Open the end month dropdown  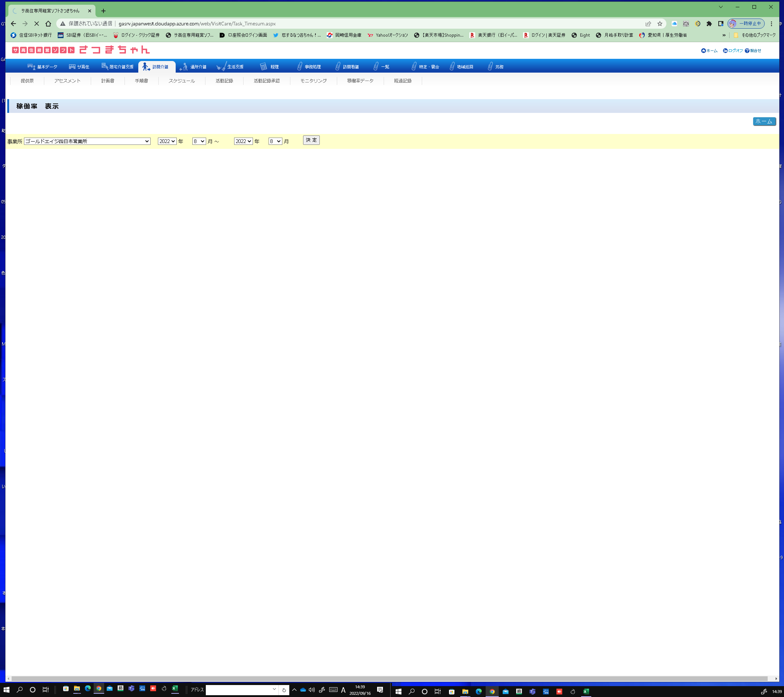point(275,142)
